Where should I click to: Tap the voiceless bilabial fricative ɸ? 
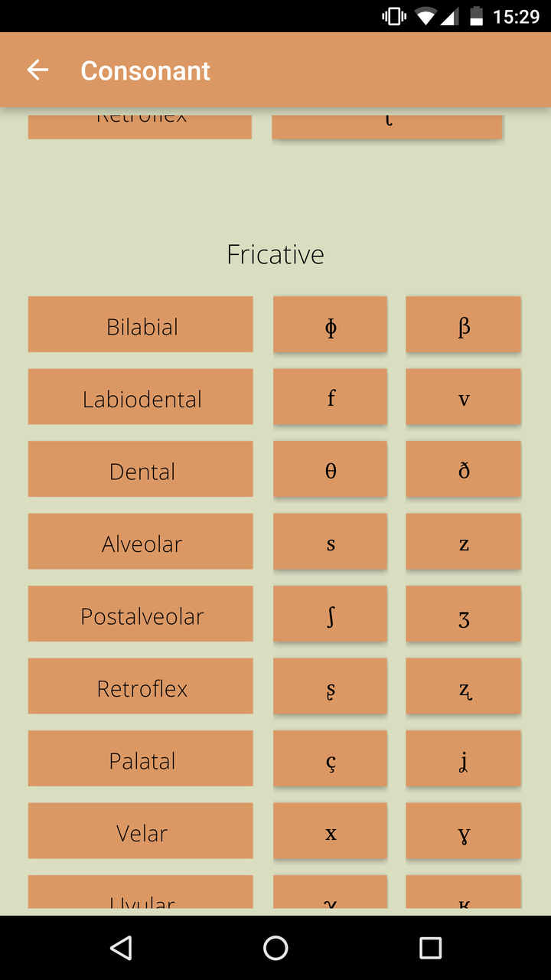330,325
